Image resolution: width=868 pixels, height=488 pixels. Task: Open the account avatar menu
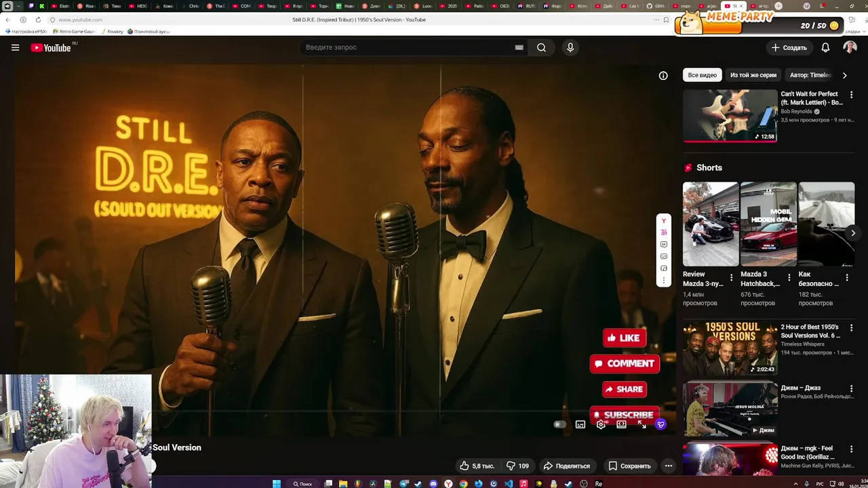pos(850,47)
